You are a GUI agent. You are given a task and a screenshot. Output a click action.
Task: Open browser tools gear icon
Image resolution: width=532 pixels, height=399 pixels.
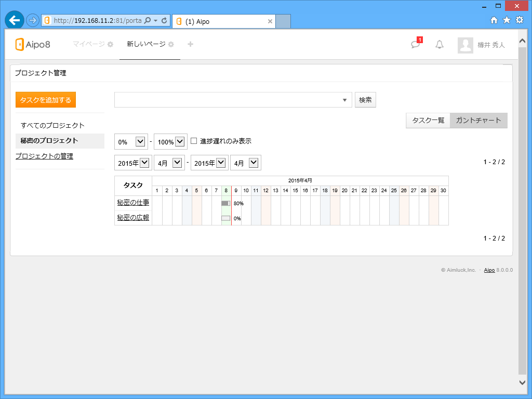(x=520, y=20)
